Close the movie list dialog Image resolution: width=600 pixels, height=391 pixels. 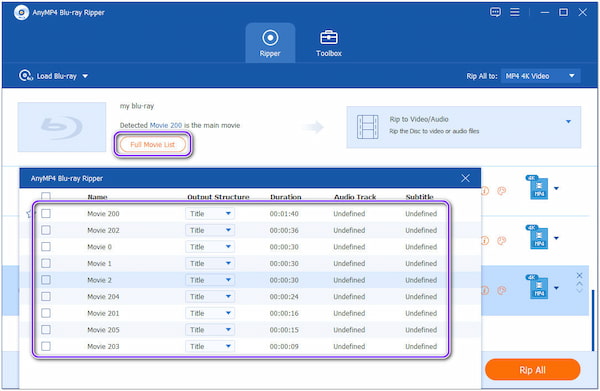point(465,178)
